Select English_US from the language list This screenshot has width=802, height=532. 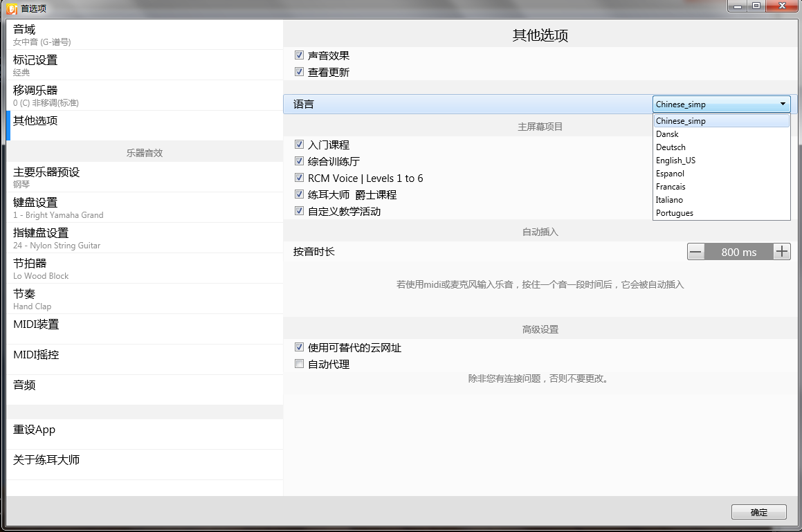tap(677, 160)
